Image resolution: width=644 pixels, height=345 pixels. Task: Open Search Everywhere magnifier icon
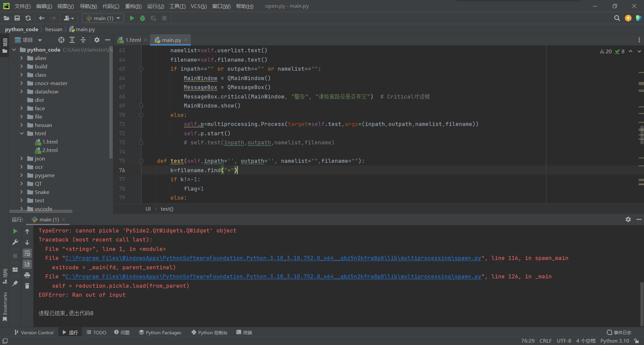pos(617,18)
